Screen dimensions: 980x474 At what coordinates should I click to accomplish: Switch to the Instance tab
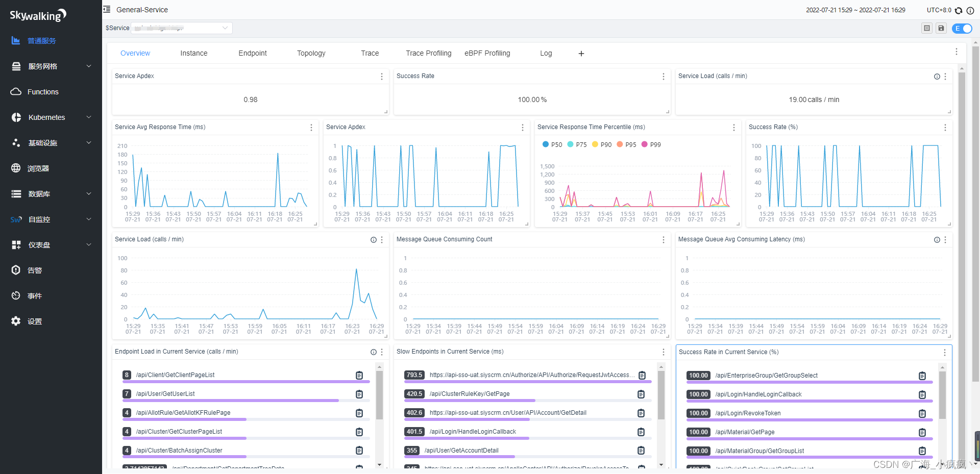click(194, 53)
